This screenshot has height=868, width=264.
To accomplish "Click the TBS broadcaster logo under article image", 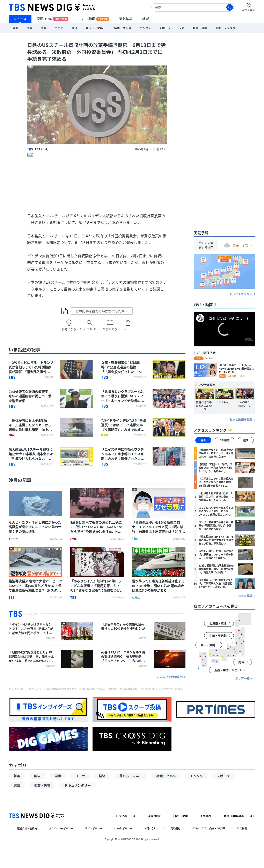I will tap(30, 149).
